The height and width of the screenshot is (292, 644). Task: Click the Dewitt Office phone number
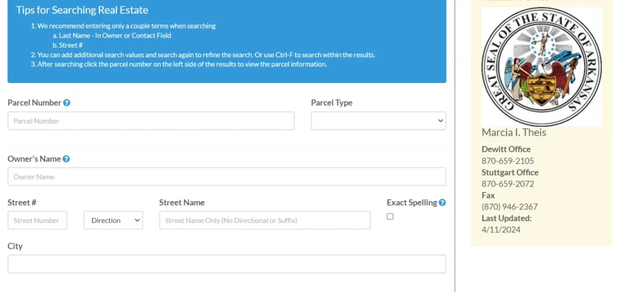[508, 161]
